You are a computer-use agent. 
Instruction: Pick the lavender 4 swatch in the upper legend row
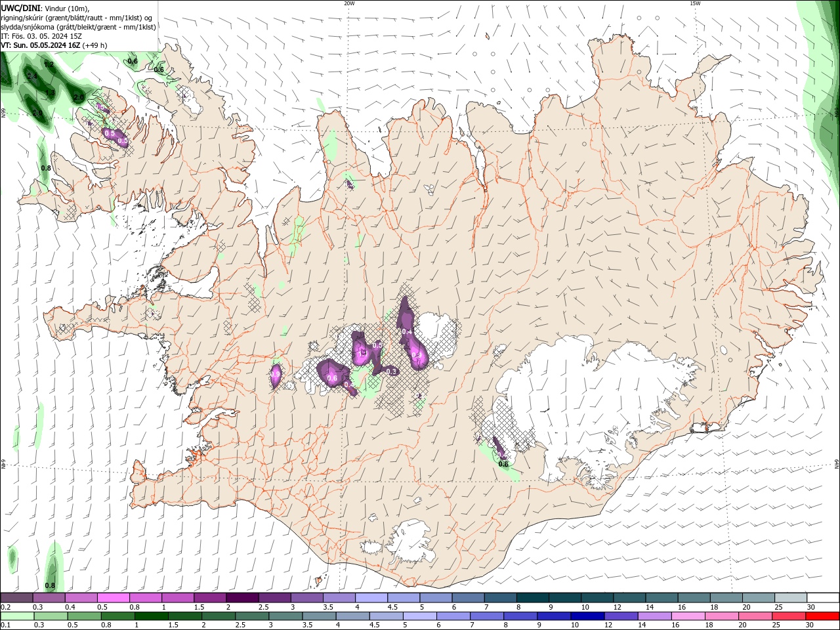point(371,597)
